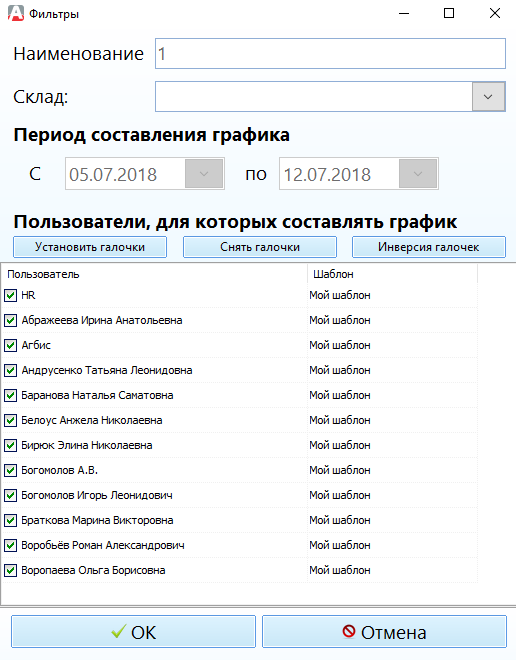Open the Склад dropdown arrow

point(488,97)
